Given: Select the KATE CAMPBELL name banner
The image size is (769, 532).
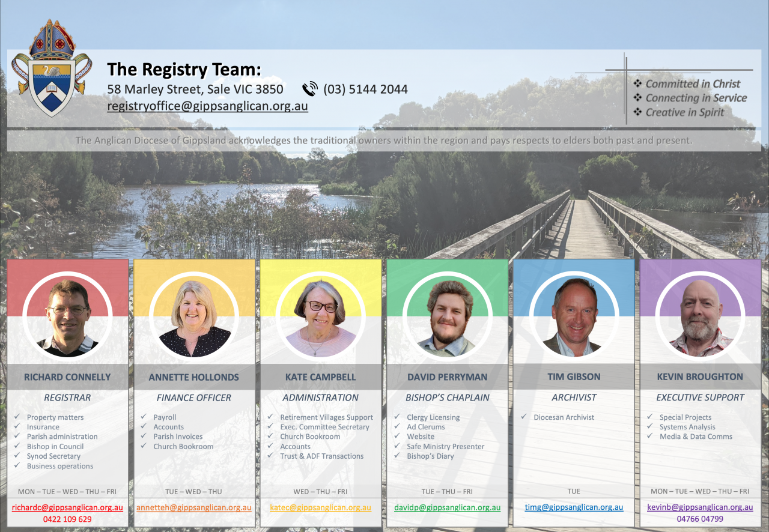Looking at the screenshot, I should click(x=320, y=377).
